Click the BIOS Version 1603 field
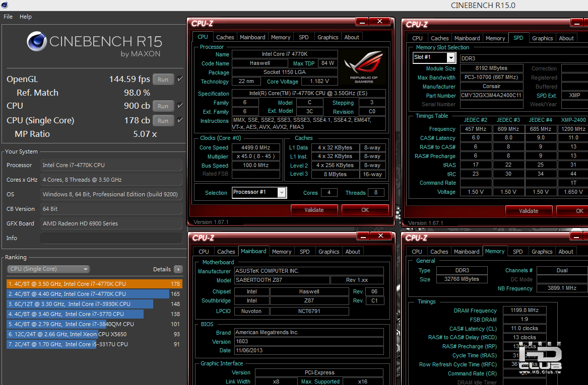This screenshot has width=588, height=385. (x=309, y=342)
